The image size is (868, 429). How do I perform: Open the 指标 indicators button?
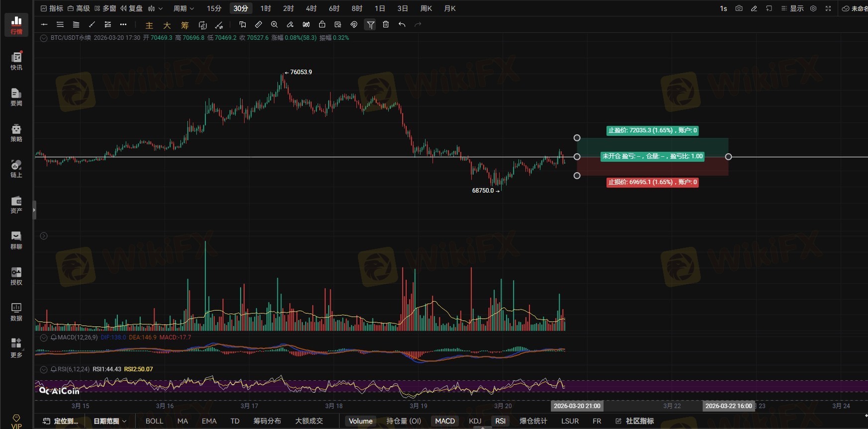pos(52,8)
